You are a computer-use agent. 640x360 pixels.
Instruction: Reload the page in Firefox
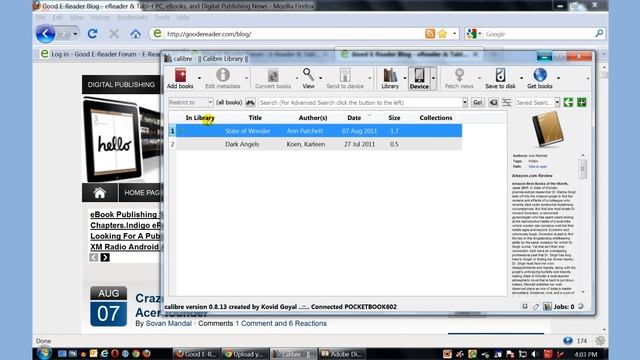92,34
